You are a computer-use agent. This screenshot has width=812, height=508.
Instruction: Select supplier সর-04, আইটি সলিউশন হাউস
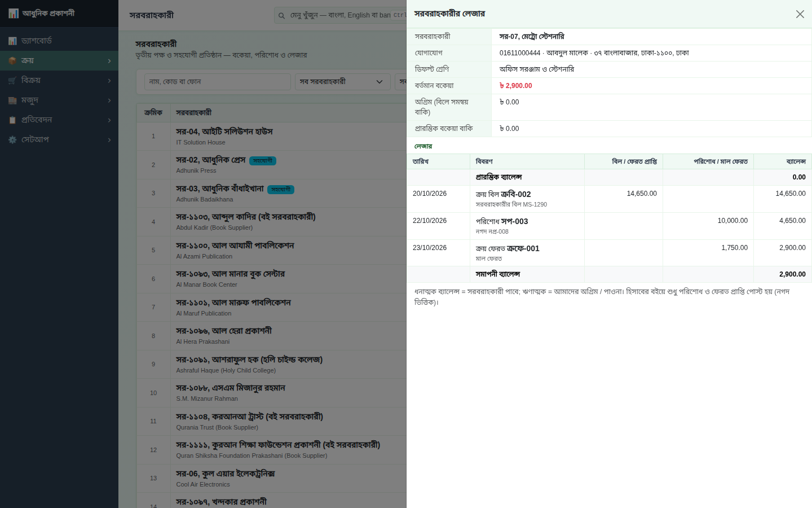coord(224,132)
